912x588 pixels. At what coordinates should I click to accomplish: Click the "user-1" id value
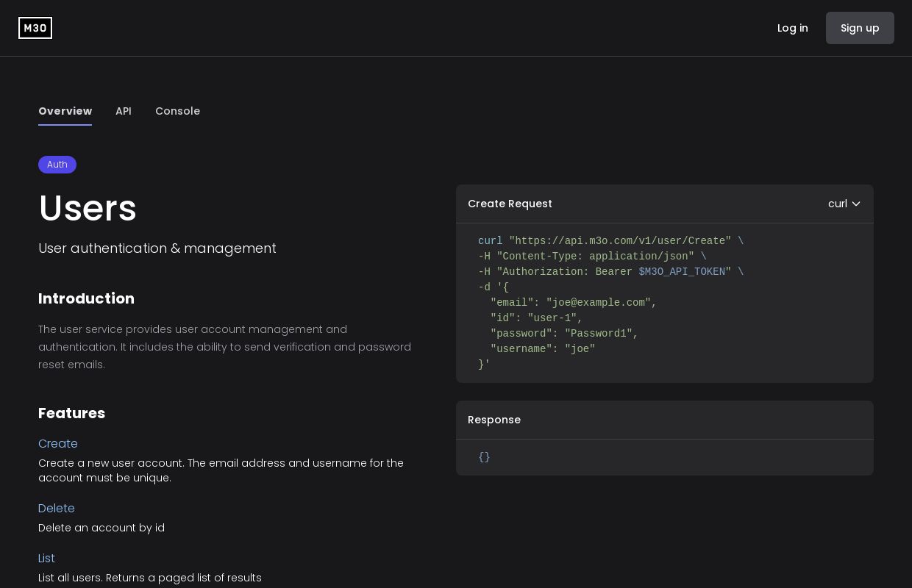(x=552, y=318)
